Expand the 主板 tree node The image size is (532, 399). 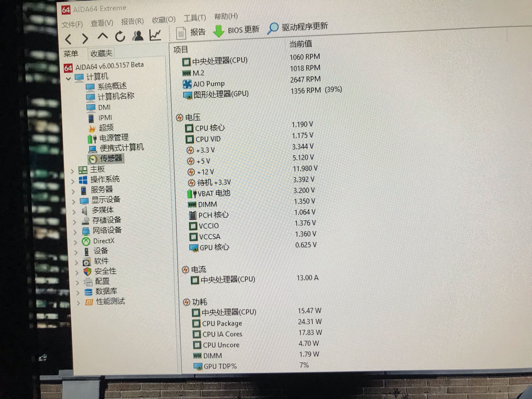click(72, 171)
